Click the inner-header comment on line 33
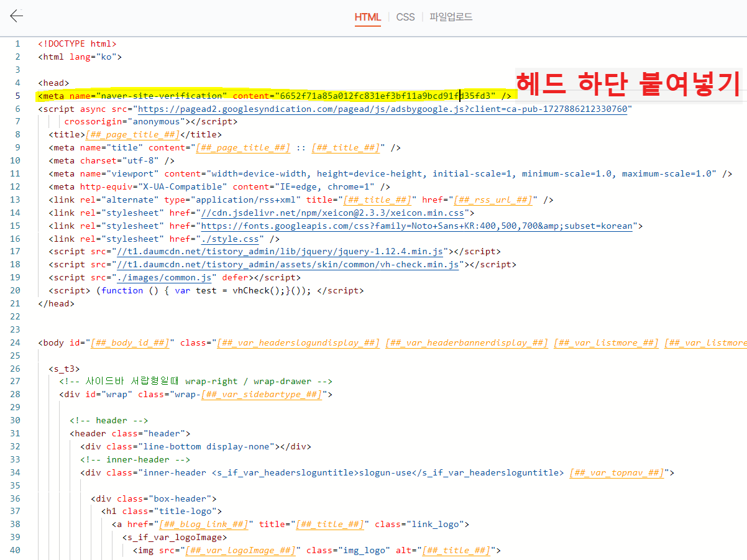 point(135,461)
